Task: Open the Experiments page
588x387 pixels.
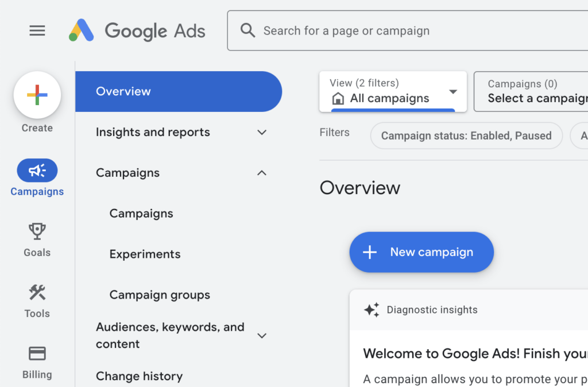Action: click(145, 254)
